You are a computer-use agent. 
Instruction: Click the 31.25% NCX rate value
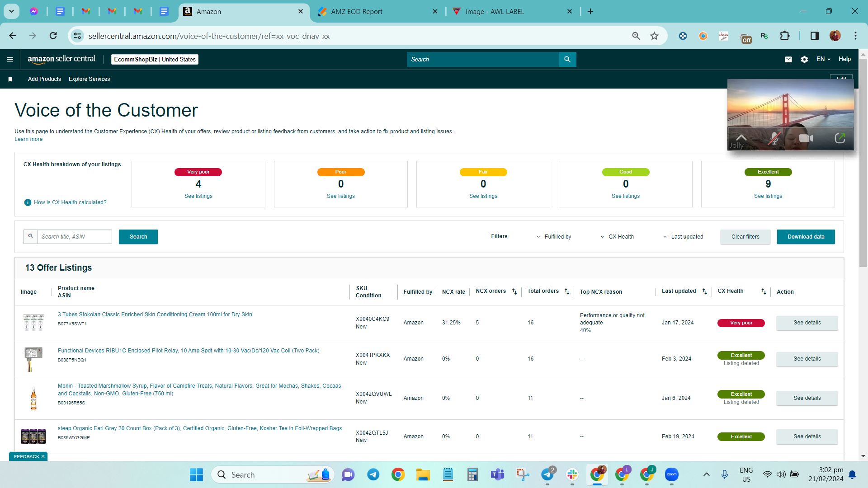coord(451,323)
